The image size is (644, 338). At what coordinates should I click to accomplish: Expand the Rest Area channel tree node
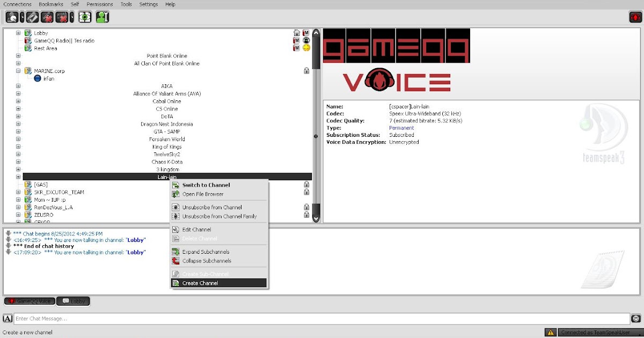(18, 48)
